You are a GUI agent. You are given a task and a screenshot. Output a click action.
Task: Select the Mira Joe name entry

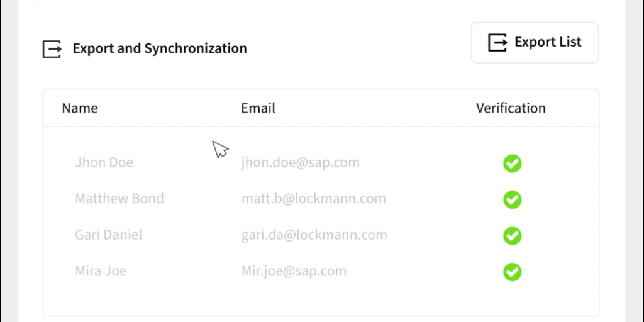(101, 271)
